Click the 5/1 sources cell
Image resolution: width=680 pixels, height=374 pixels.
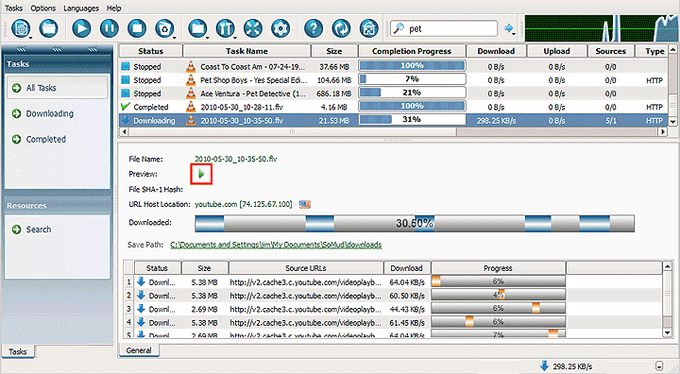pyautogui.click(x=611, y=121)
